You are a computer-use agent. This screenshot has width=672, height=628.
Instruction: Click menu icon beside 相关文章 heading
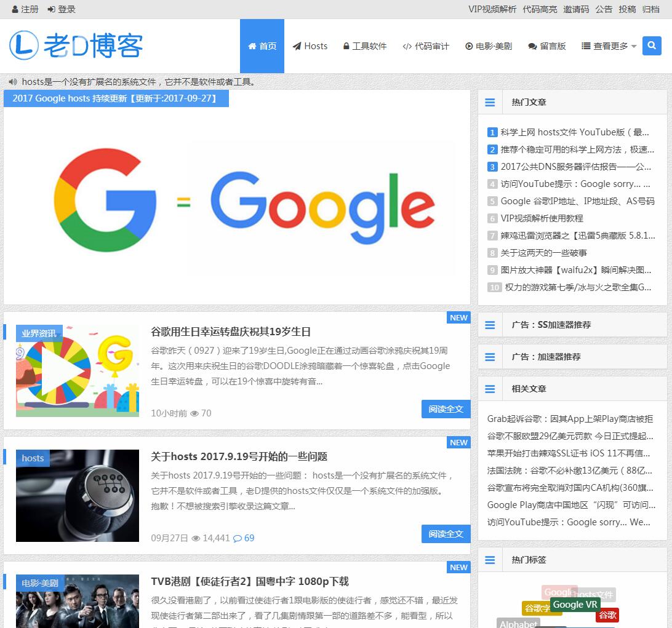490,389
